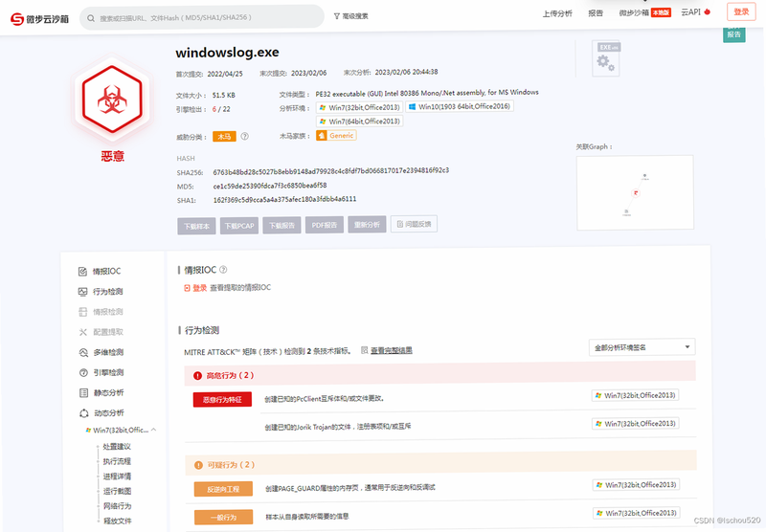Screen dimensions: 766x532
Task: Click the 情报IOC help question icon
Action: (223, 270)
